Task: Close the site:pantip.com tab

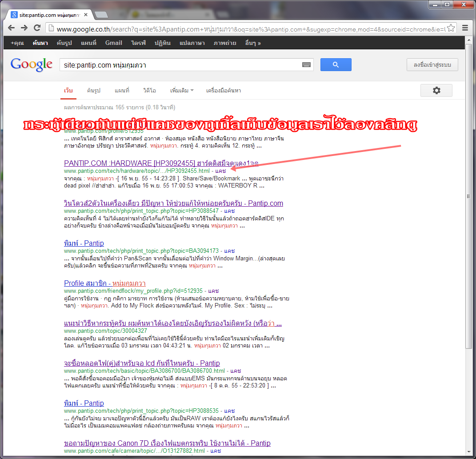Action: pos(86,15)
